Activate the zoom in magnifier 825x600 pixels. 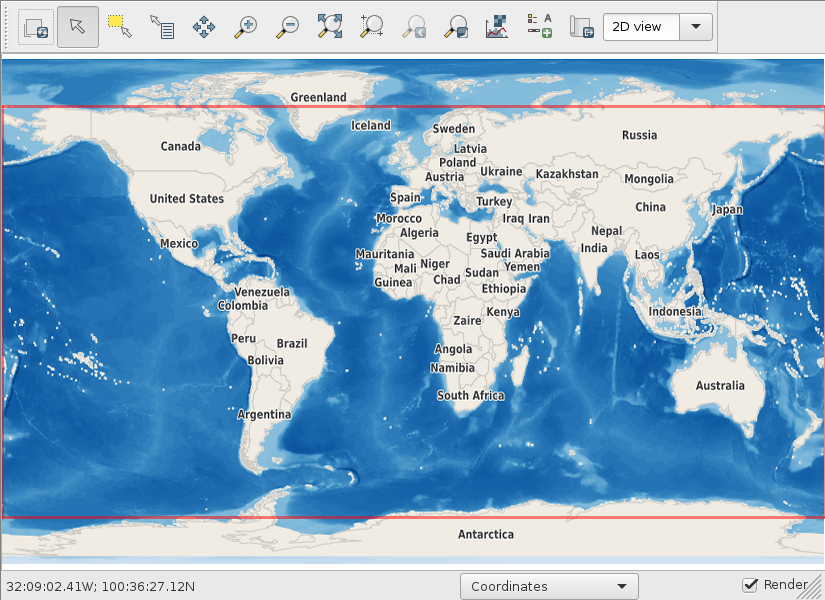click(246, 27)
